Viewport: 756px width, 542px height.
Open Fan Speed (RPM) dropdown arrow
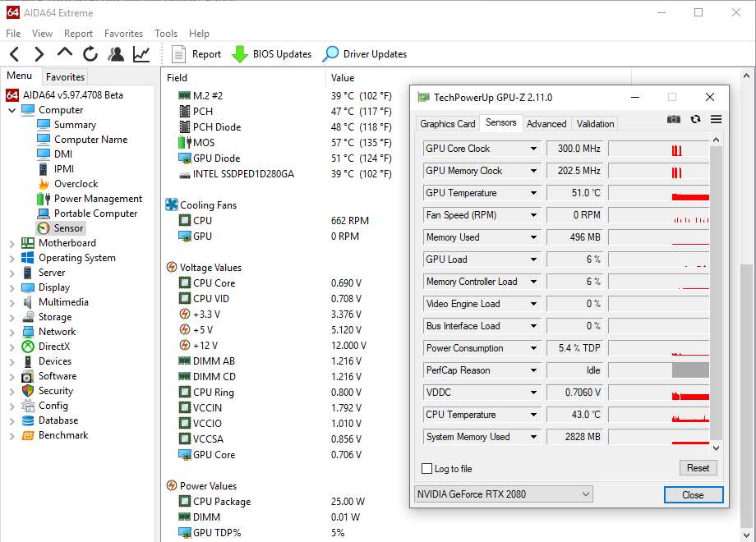click(533, 215)
